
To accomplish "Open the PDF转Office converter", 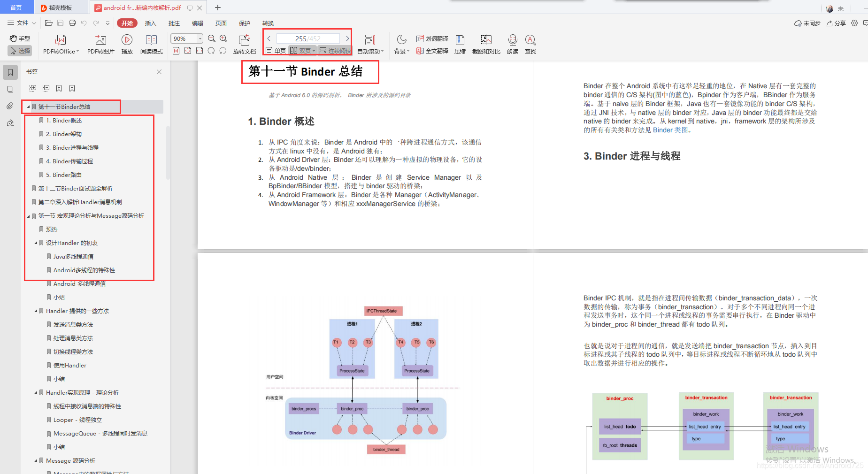I will tap(61, 44).
